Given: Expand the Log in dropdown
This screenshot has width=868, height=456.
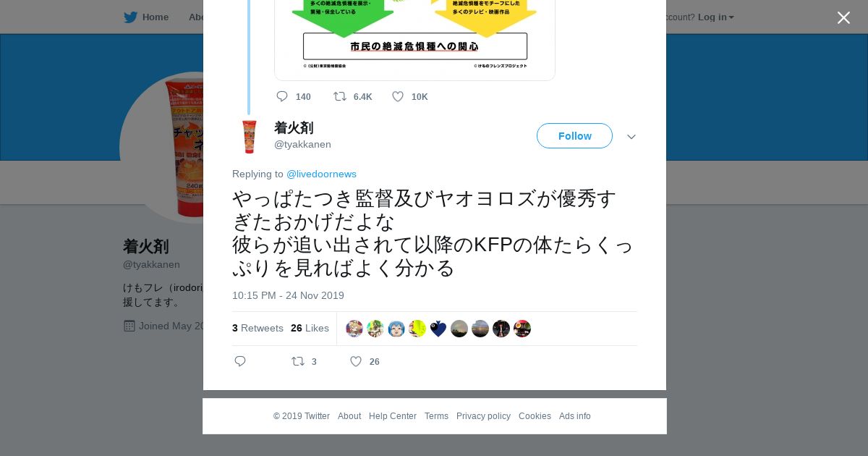Looking at the screenshot, I should [715, 17].
